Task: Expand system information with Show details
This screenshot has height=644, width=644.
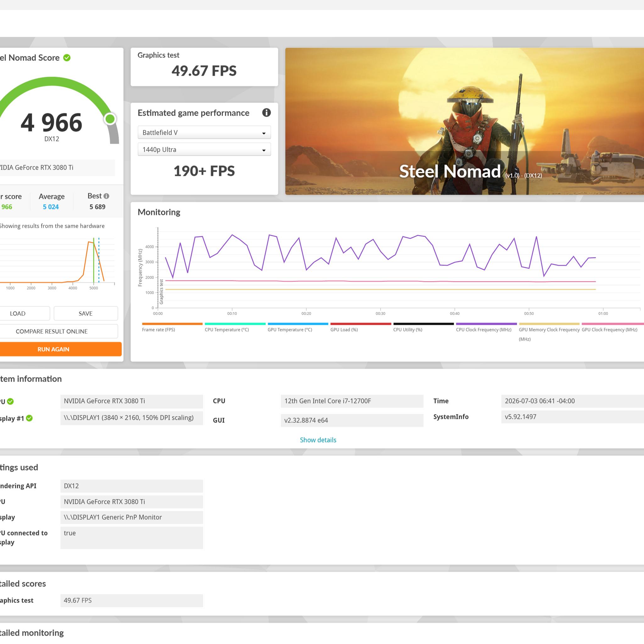Action: click(x=318, y=440)
